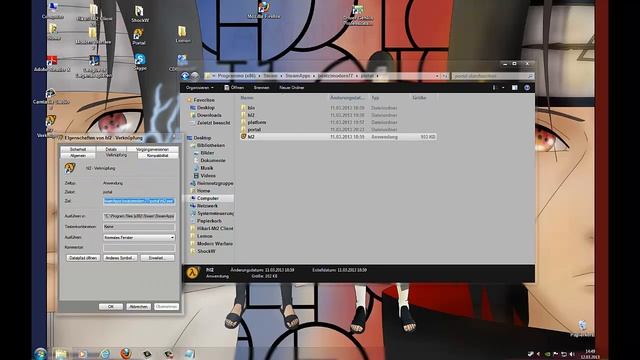Open Adobe Reader desktop shortcut
Screen dimensions: 640x360
pos(52,64)
